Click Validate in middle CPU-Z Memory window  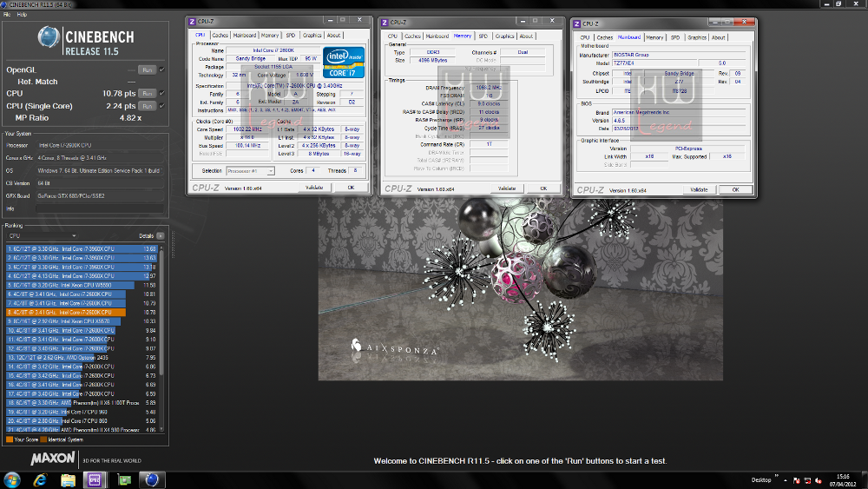click(507, 188)
